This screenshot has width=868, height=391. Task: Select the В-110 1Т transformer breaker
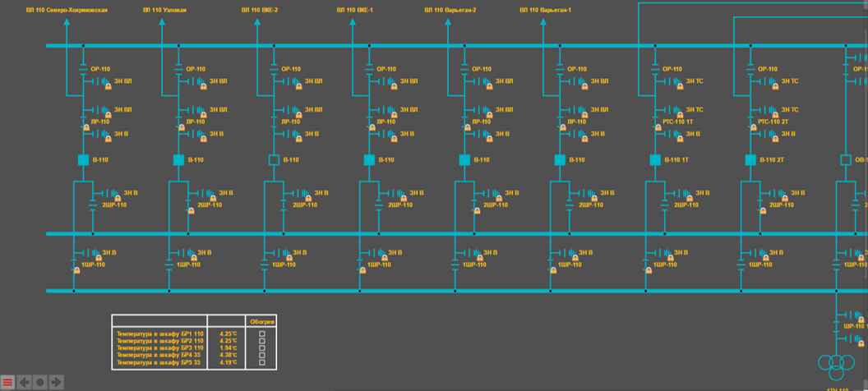coord(655,160)
